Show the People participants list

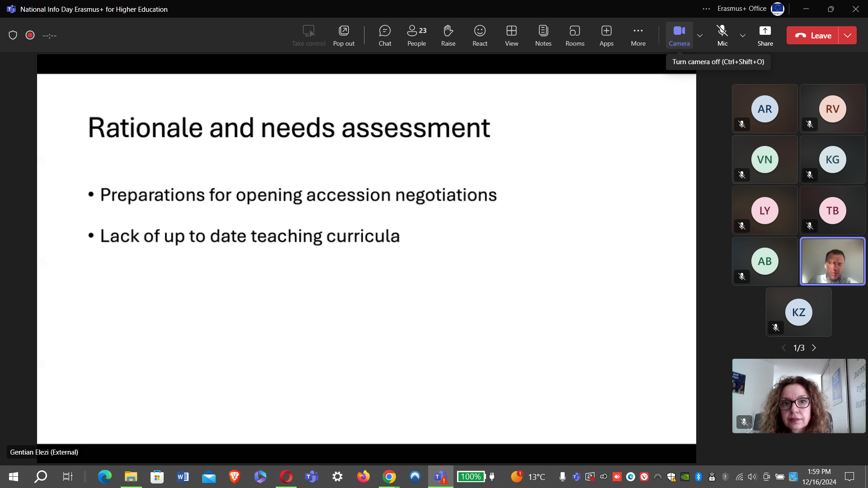pyautogui.click(x=416, y=35)
